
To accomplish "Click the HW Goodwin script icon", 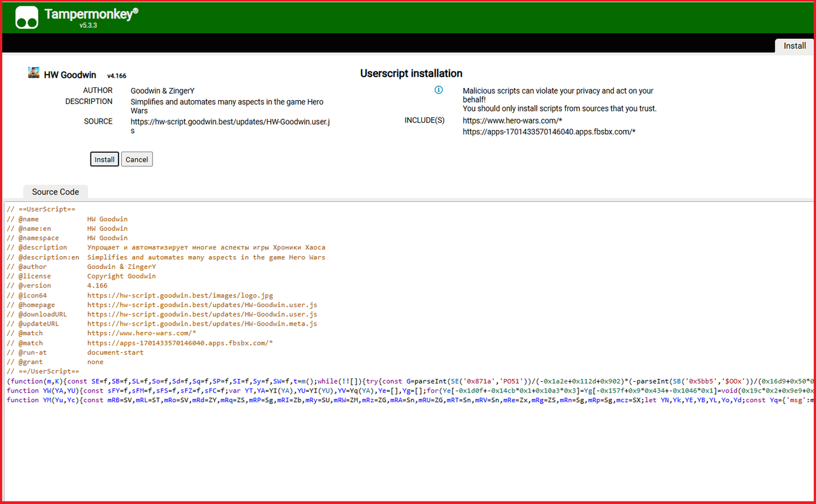I will pos(34,73).
